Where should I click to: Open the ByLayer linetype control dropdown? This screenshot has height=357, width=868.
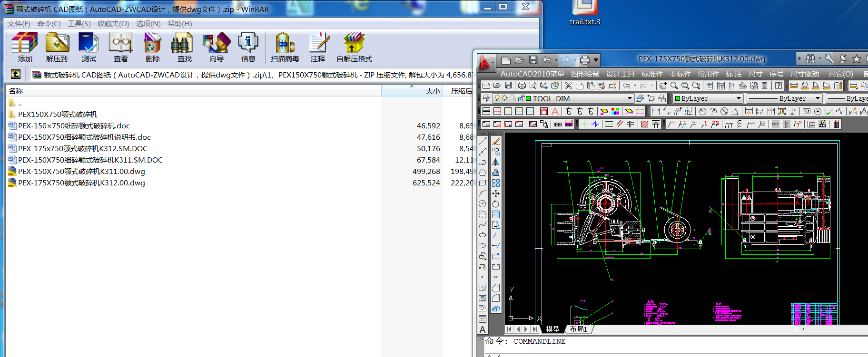(818, 98)
